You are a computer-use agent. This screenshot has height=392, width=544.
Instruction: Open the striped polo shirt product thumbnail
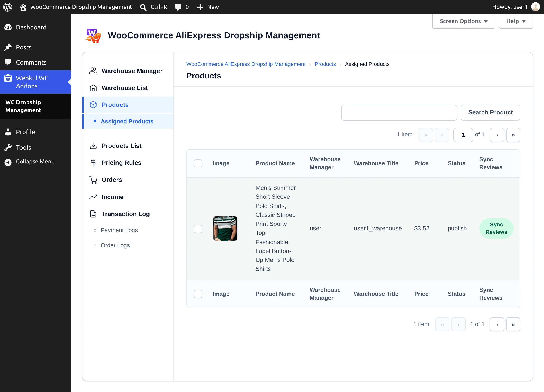[x=225, y=229]
